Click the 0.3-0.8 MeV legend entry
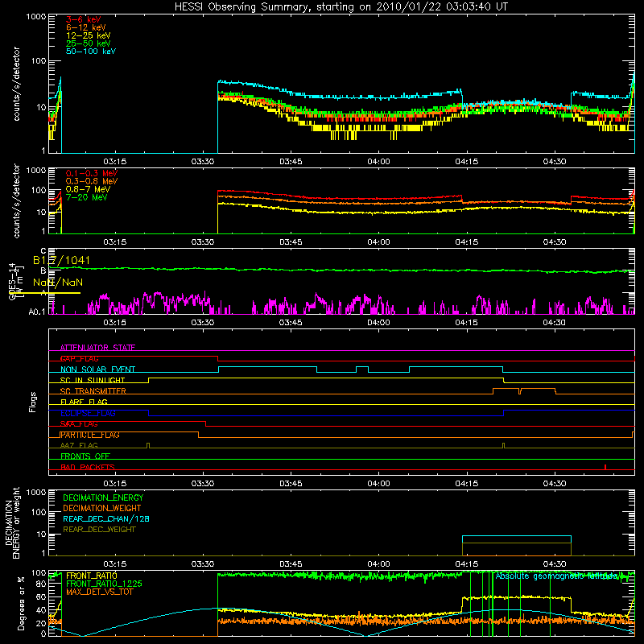 point(92,181)
